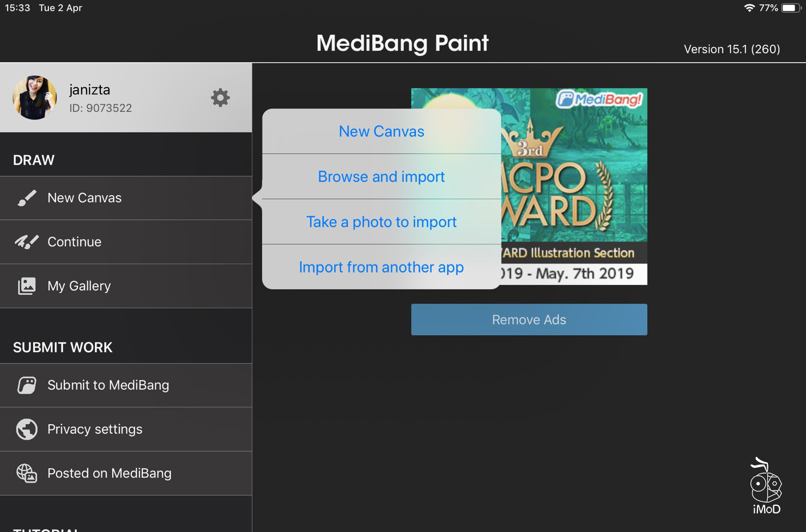The width and height of the screenshot is (806, 532).
Task: Choose Browse and import from the popup
Action: pyautogui.click(x=381, y=177)
